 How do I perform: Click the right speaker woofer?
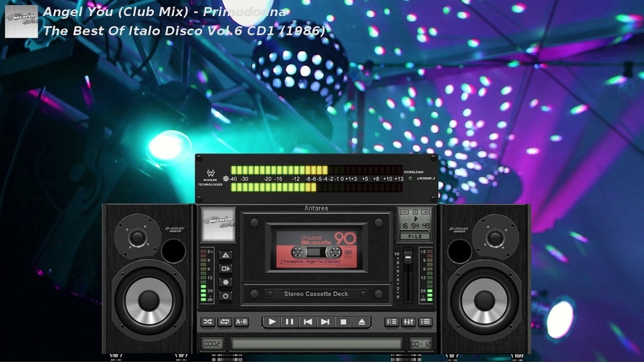[x=485, y=301]
